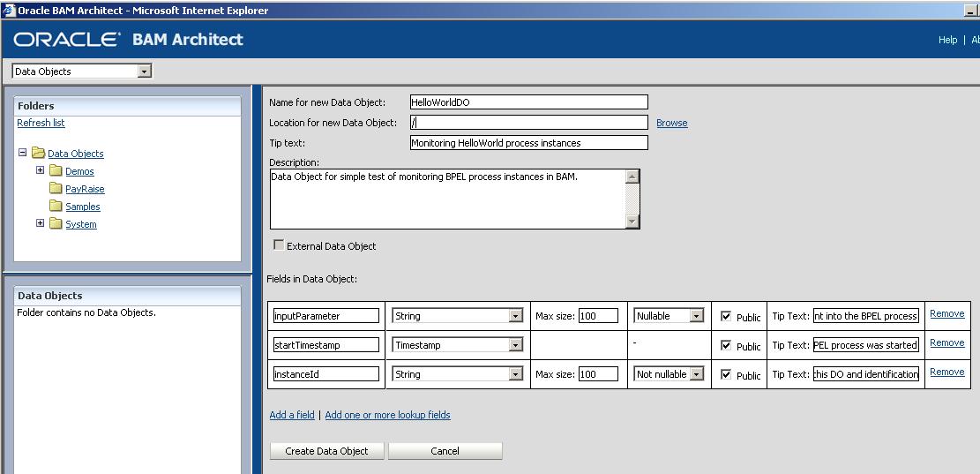The image size is (980, 474).
Task: Click the Samples folder icon
Action: coord(56,207)
